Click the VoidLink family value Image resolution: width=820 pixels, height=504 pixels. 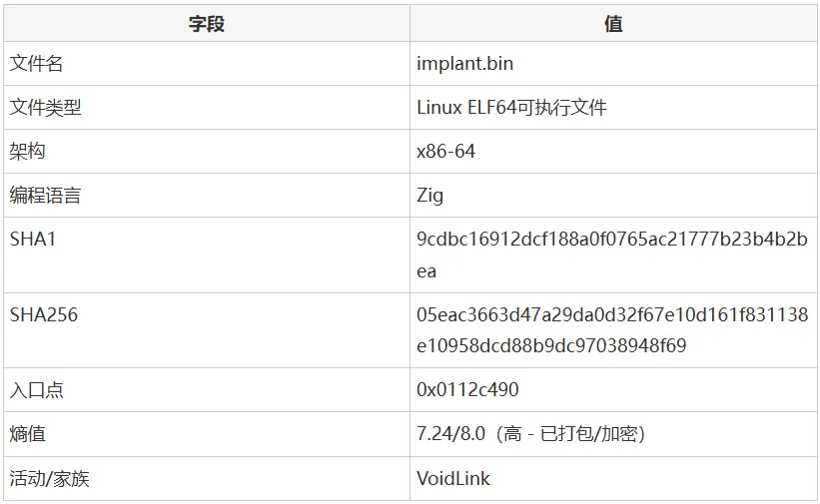(453, 478)
